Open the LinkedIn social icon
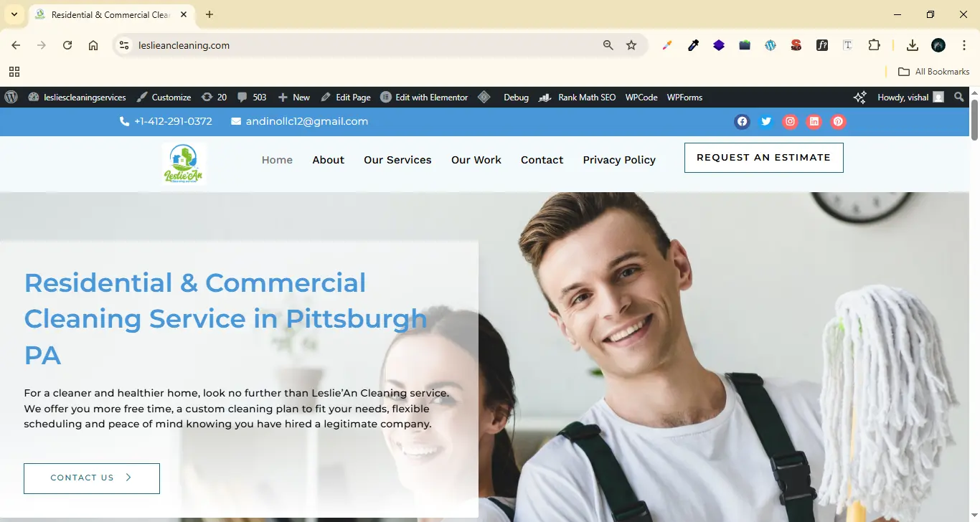Screen dimensions: 980x522 click(814, 121)
